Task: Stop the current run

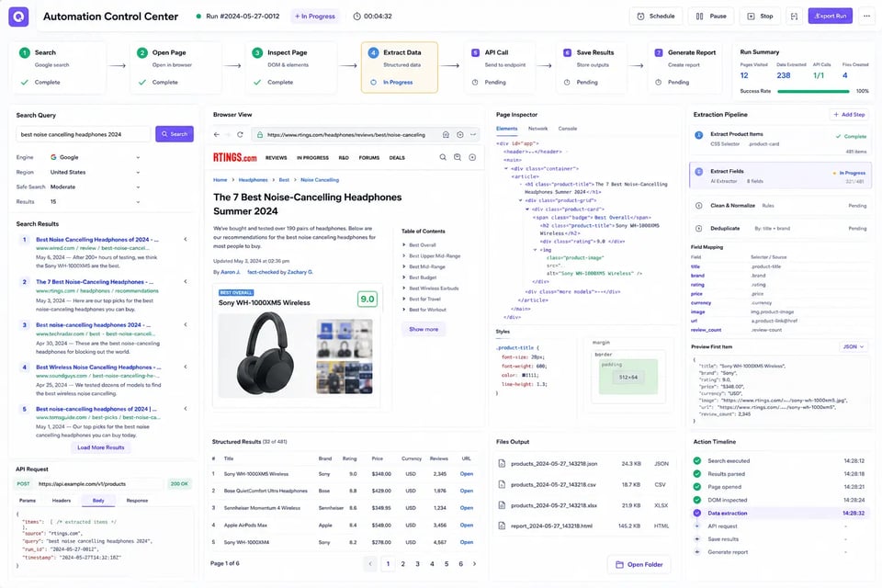Action: 760,17
